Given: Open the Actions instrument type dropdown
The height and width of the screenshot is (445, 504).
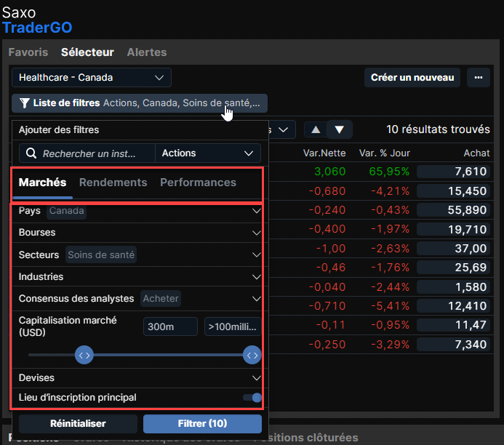Looking at the screenshot, I should pyautogui.click(x=209, y=153).
